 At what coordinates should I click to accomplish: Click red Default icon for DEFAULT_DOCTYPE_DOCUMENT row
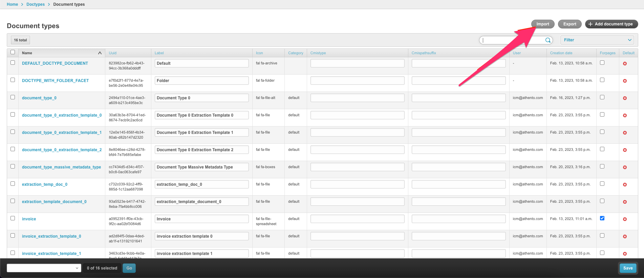coord(625,64)
